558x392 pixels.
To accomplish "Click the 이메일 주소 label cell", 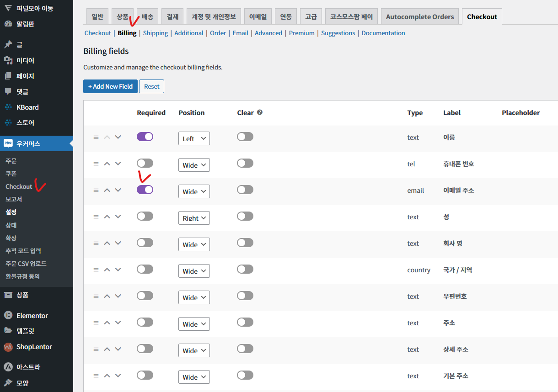I will pyautogui.click(x=459, y=190).
